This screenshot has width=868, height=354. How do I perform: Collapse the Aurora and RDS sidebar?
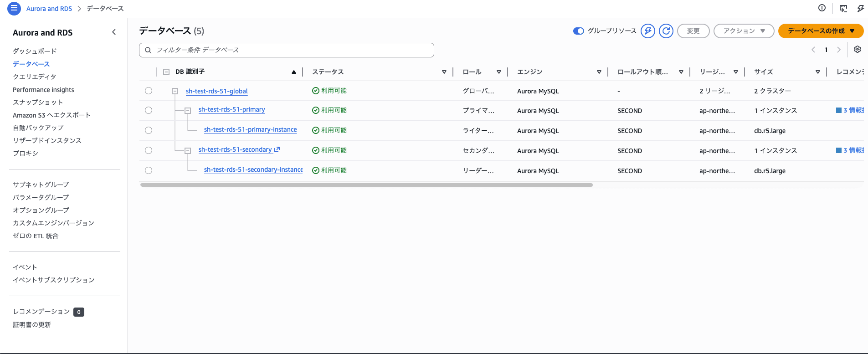click(114, 32)
